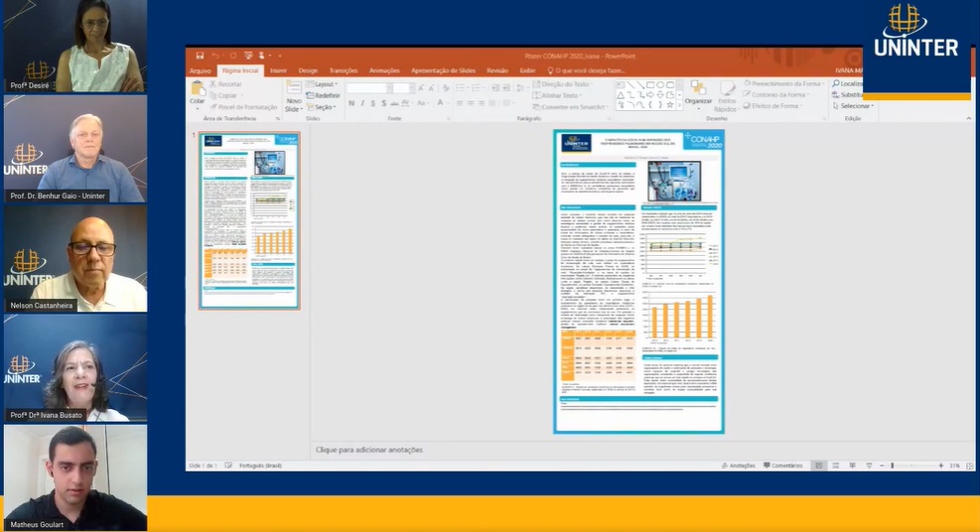Image resolution: width=980 pixels, height=532 pixels.
Task: Select slide 1 thumbnail in left panel
Action: point(249,219)
